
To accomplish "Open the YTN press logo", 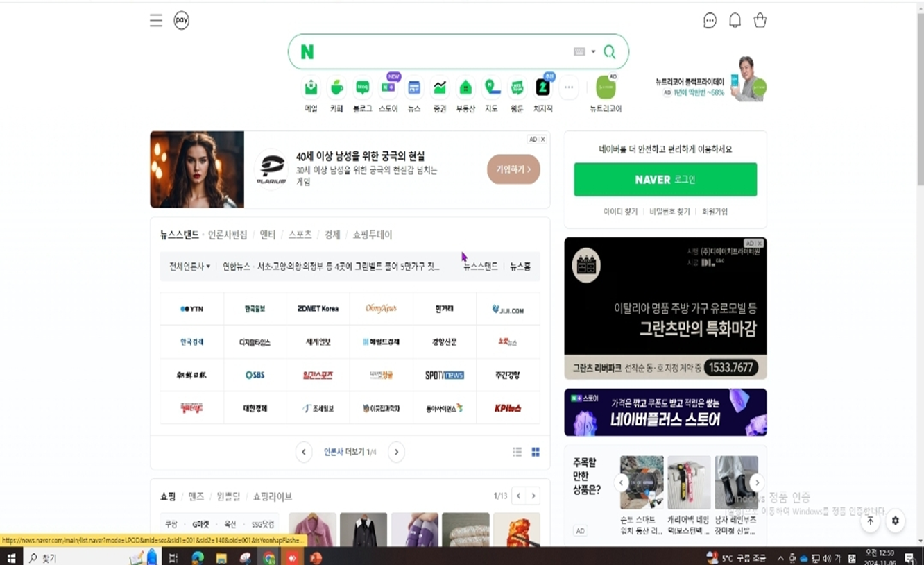I will pos(191,309).
